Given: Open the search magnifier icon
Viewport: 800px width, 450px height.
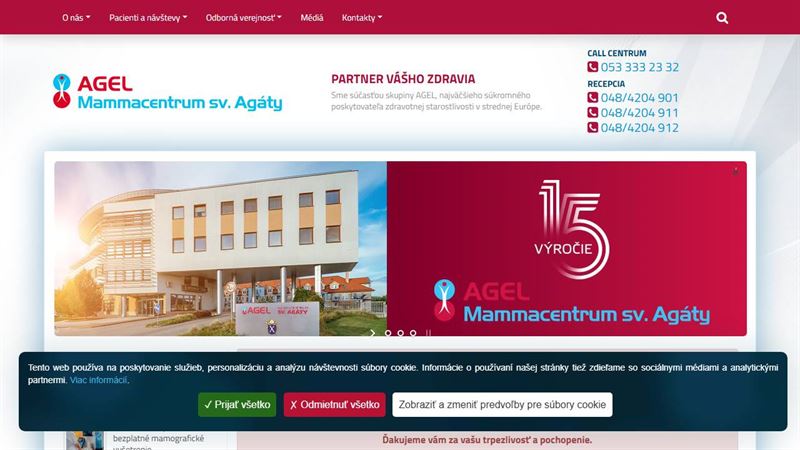Looking at the screenshot, I should point(721,18).
